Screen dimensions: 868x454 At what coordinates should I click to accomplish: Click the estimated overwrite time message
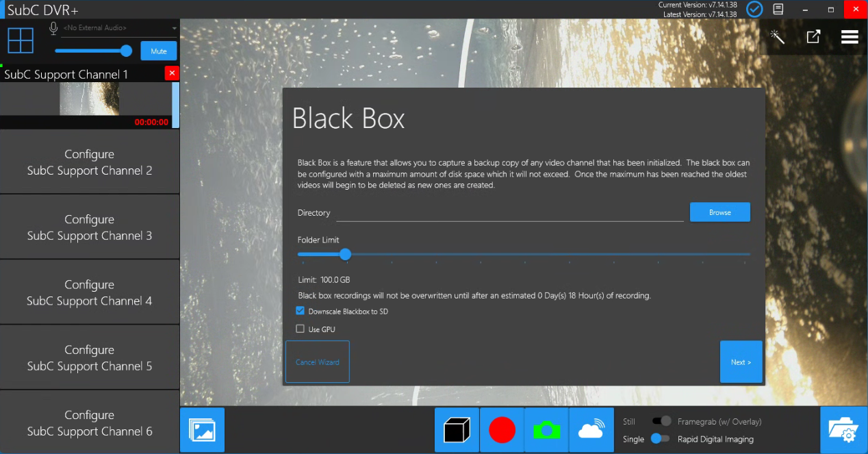[x=474, y=296]
